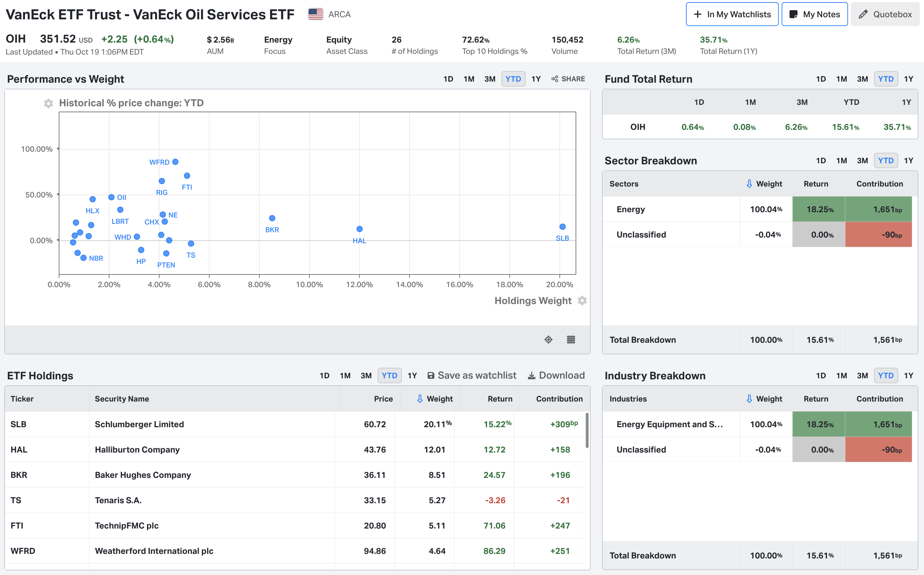Sort holdings by Price column
The image size is (924, 575).
click(x=383, y=399)
